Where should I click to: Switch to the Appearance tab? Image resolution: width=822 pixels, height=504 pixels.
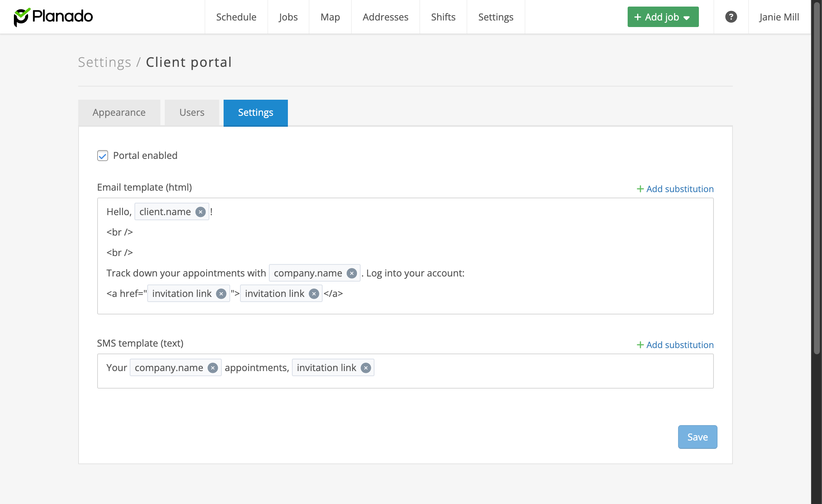[119, 112]
